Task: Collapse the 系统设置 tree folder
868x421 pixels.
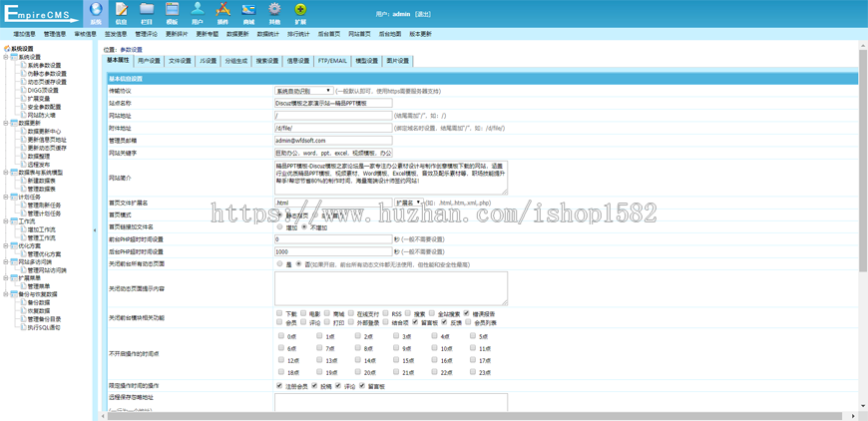Action: [6, 57]
